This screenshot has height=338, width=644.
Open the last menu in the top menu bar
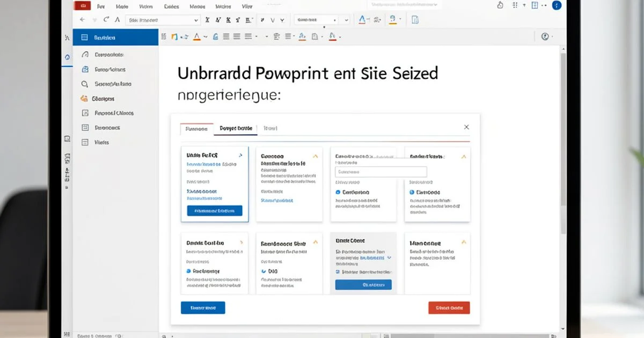point(247,6)
